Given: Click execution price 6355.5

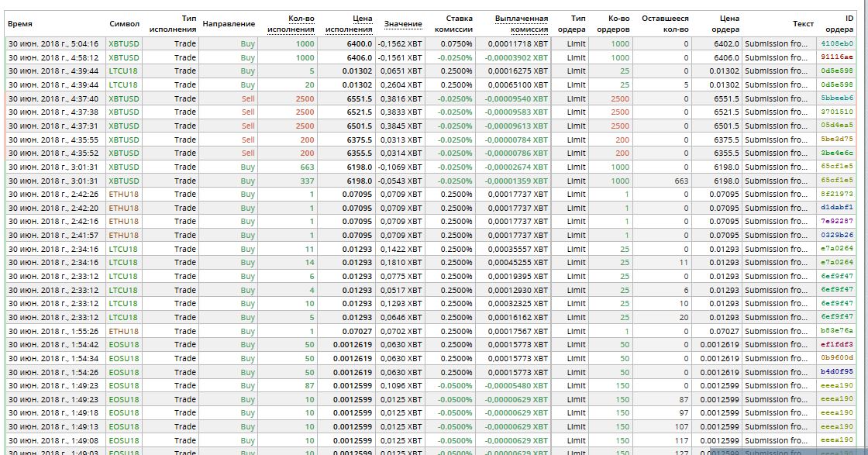Looking at the screenshot, I should coord(360,153).
